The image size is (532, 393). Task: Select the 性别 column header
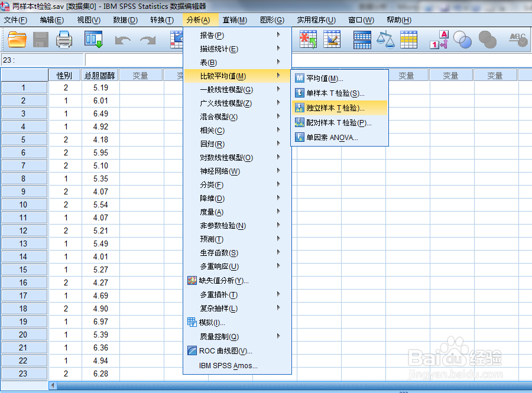[x=64, y=75]
